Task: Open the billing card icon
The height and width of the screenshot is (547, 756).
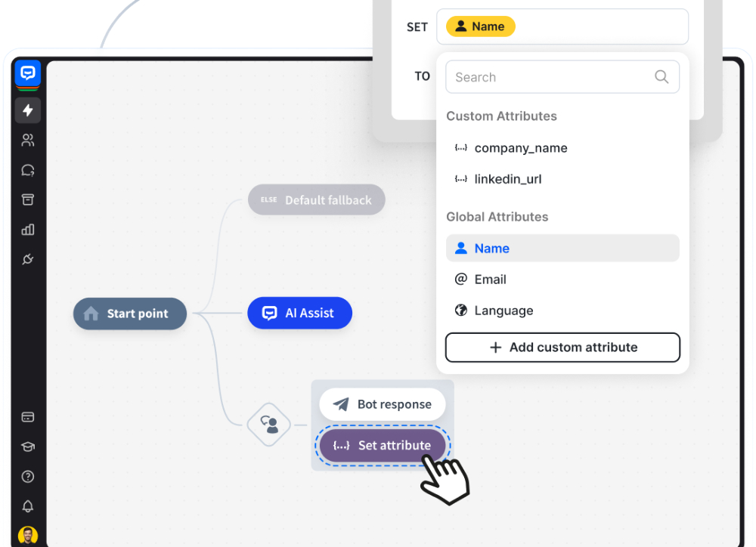Action: click(x=28, y=417)
